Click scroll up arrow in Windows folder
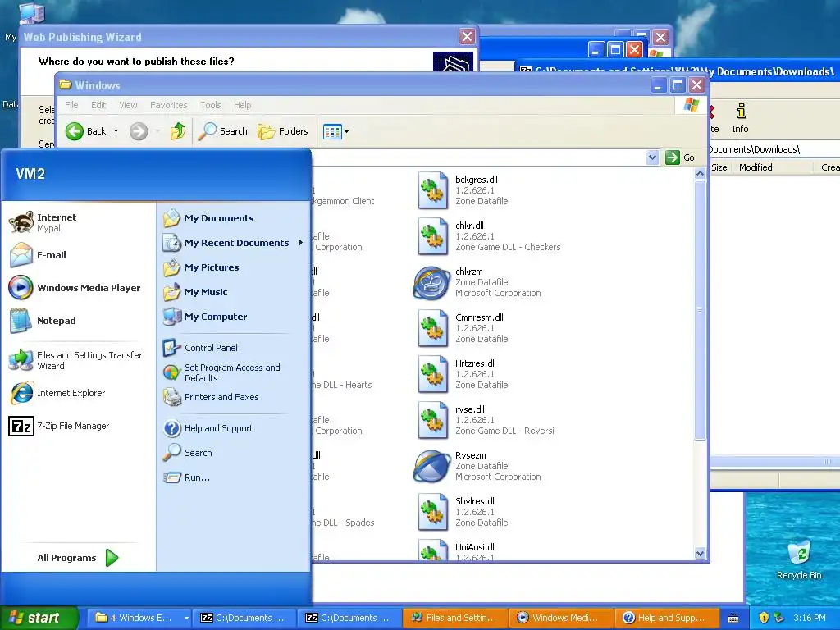The width and height of the screenshot is (840, 630). [x=700, y=174]
